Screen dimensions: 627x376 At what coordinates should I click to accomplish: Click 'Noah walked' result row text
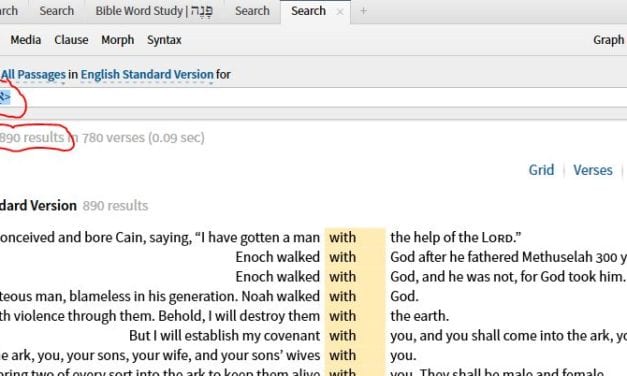tap(281, 296)
